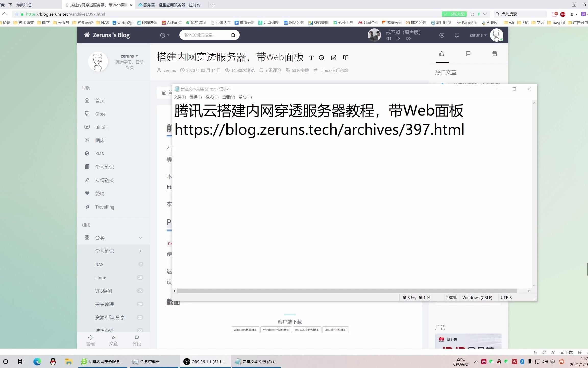
Task: Open Notepad 帮助(H) menu
Action: (x=245, y=97)
